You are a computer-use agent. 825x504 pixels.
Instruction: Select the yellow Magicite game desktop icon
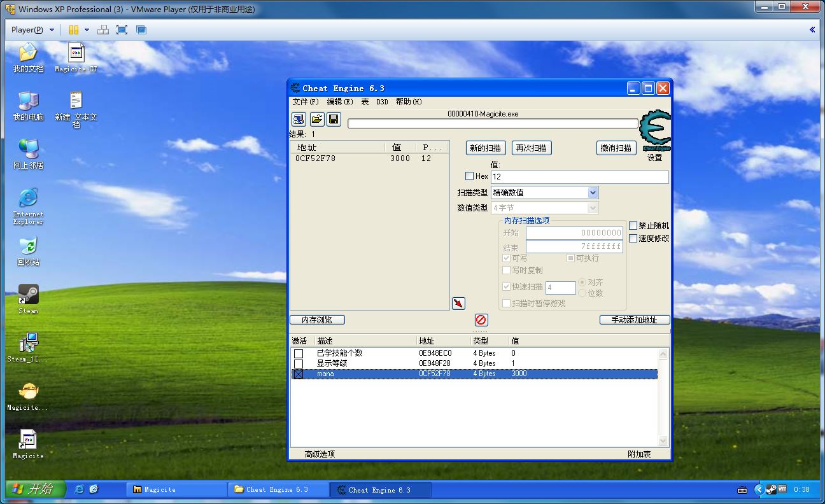tap(28, 396)
